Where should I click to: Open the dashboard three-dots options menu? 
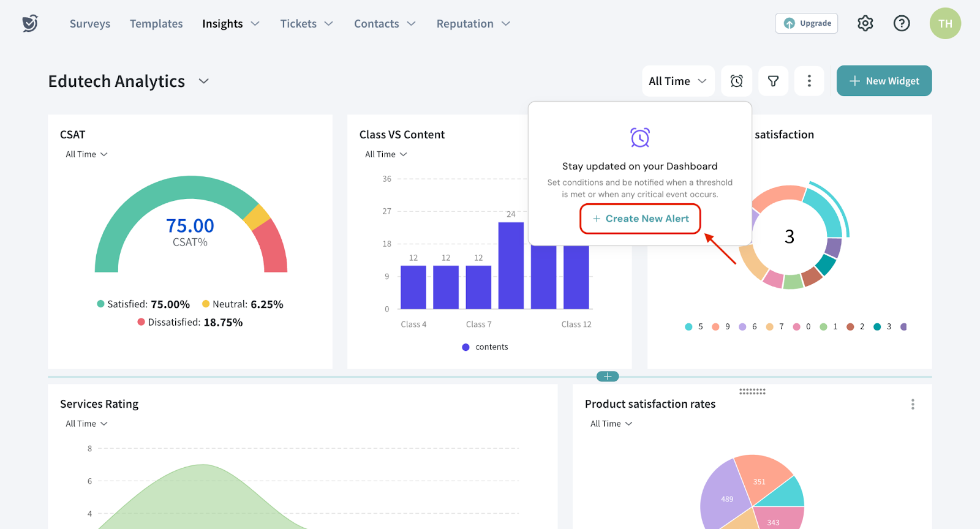[809, 81]
